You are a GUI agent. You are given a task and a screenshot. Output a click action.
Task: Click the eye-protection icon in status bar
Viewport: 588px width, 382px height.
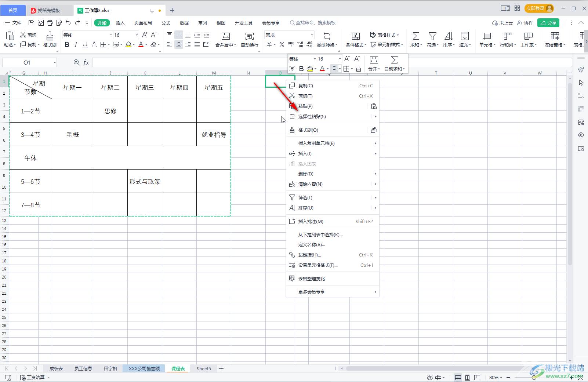pyautogui.click(x=429, y=377)
